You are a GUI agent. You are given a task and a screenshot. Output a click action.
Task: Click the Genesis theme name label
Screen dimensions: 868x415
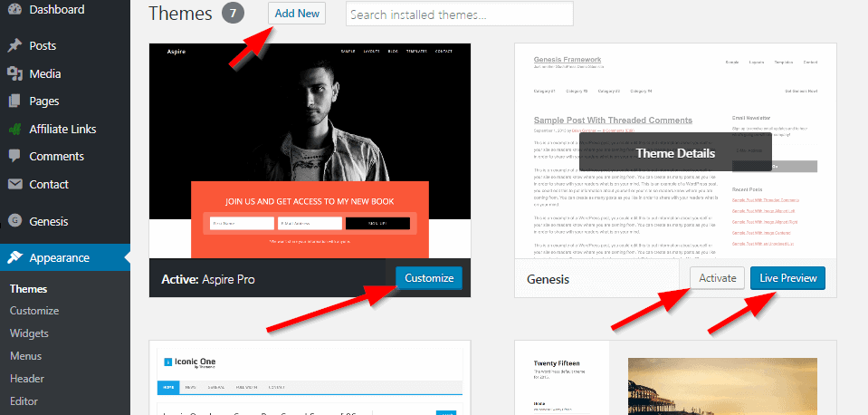[548, 279]
